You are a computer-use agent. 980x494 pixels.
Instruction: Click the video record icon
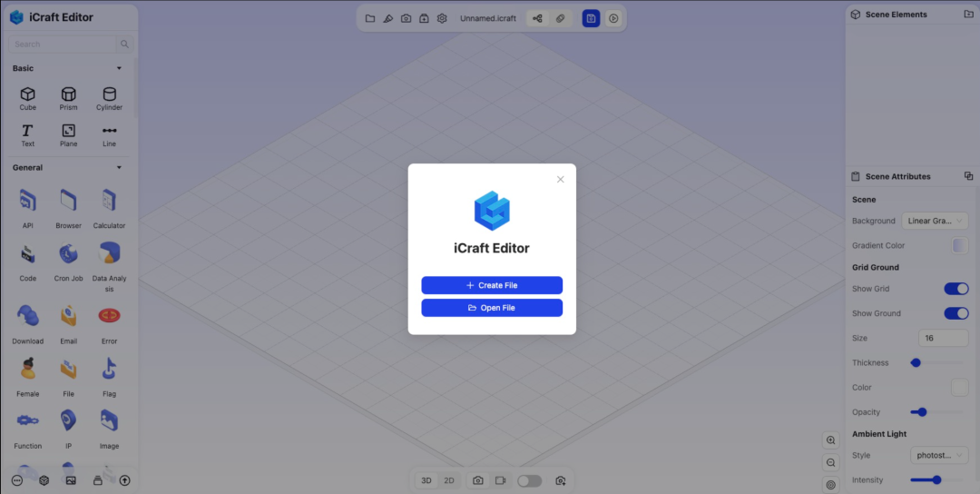tap(500, 480)
